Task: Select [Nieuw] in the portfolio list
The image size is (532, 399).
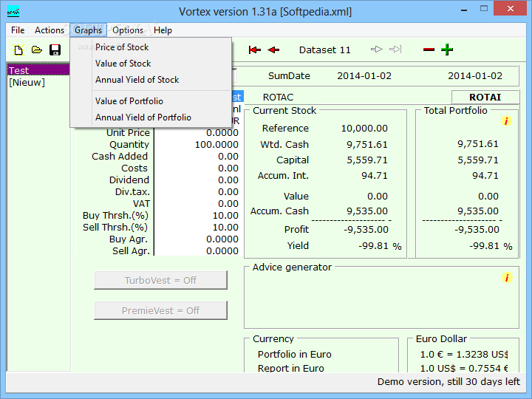Action: click(x=38, y=82)
